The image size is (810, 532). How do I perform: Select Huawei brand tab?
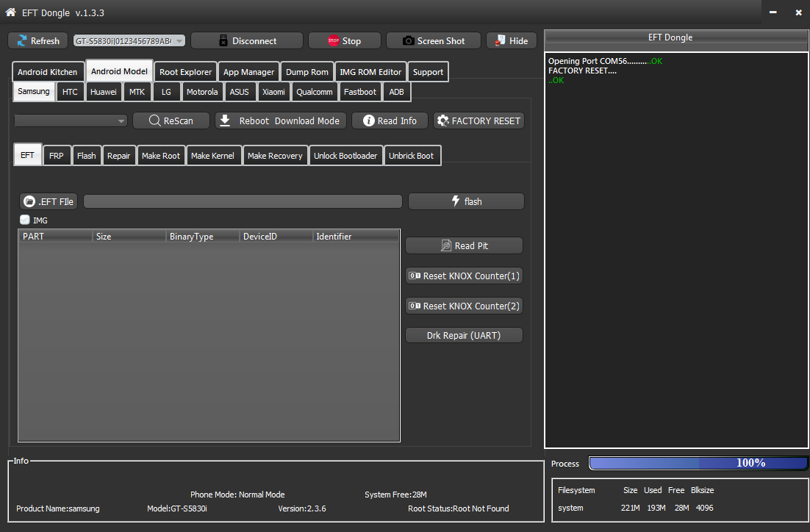pos(104,92)
